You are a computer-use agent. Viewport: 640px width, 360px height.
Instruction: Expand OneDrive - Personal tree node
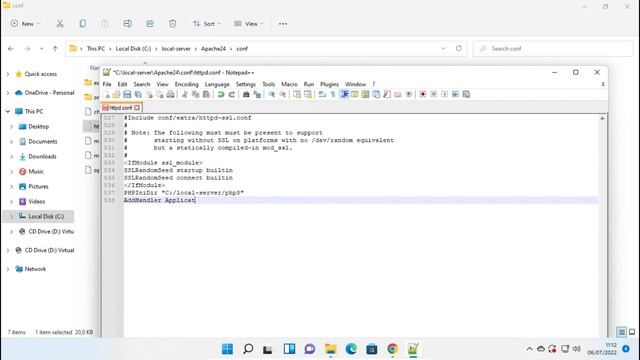point(7,93)
